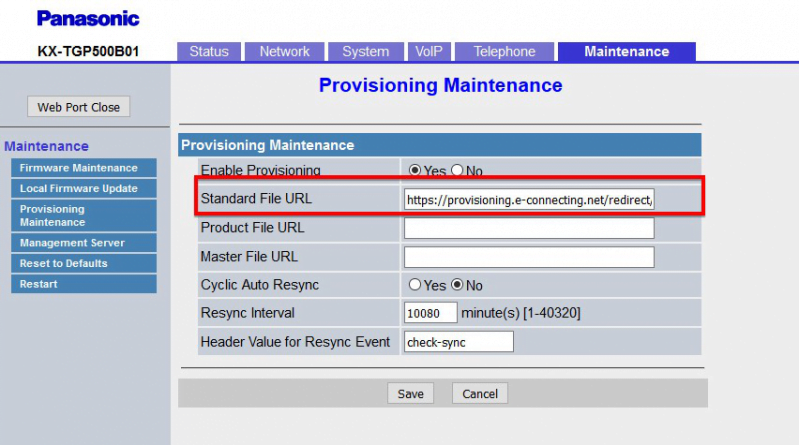This screenshot has height=446, width=799.
Task: Click the Master File URL field
Action: pyautogui.click(x=529, y=257)
